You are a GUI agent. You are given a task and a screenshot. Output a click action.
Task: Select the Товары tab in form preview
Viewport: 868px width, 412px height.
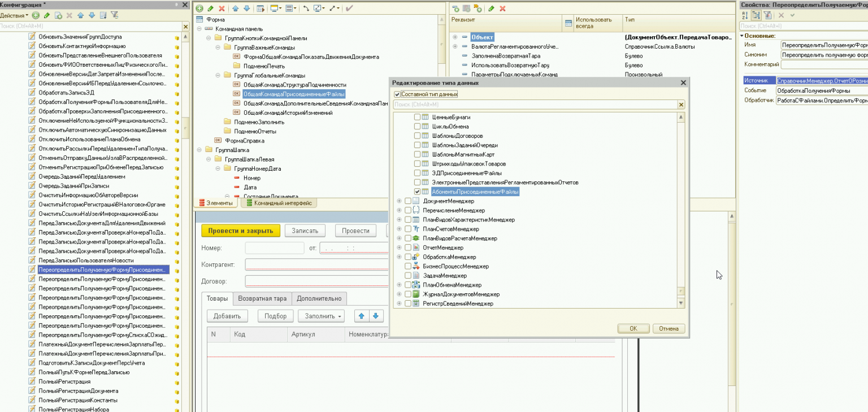tap(217, 298)
